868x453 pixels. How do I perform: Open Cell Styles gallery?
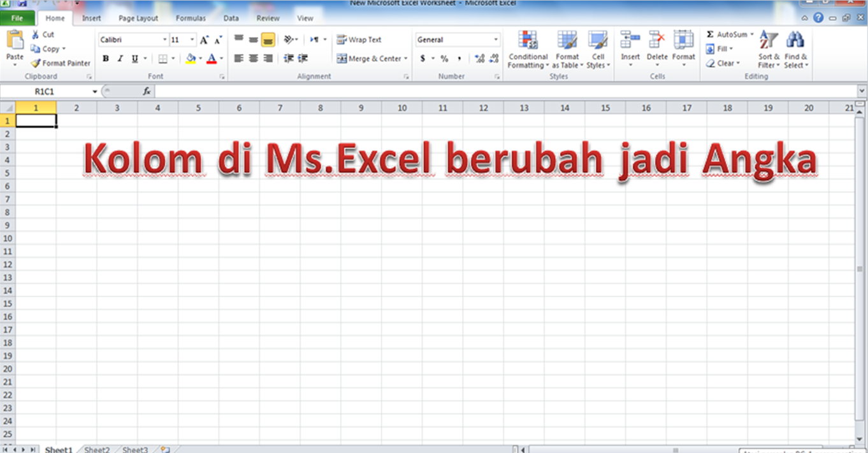pos(598,50)
